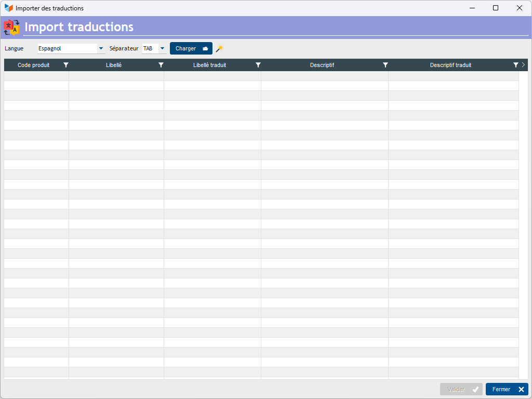Click the translation icon beside Import traductions title
Screen dimensions: 532x399
(11, 27)
